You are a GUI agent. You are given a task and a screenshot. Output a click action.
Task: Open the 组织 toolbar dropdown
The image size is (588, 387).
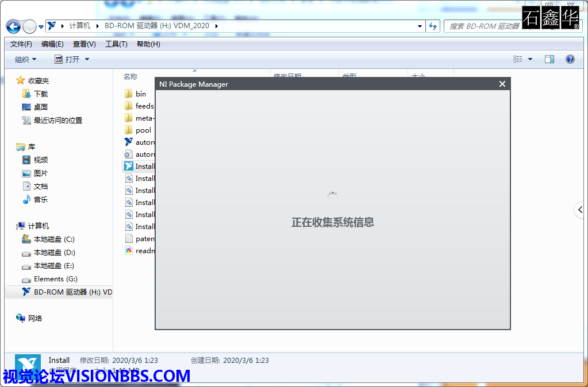point(25,59)
